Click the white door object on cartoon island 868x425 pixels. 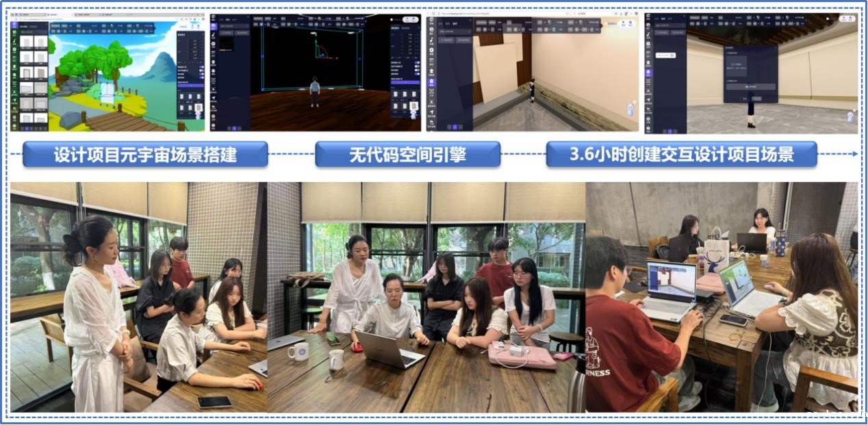pos(106,93)
